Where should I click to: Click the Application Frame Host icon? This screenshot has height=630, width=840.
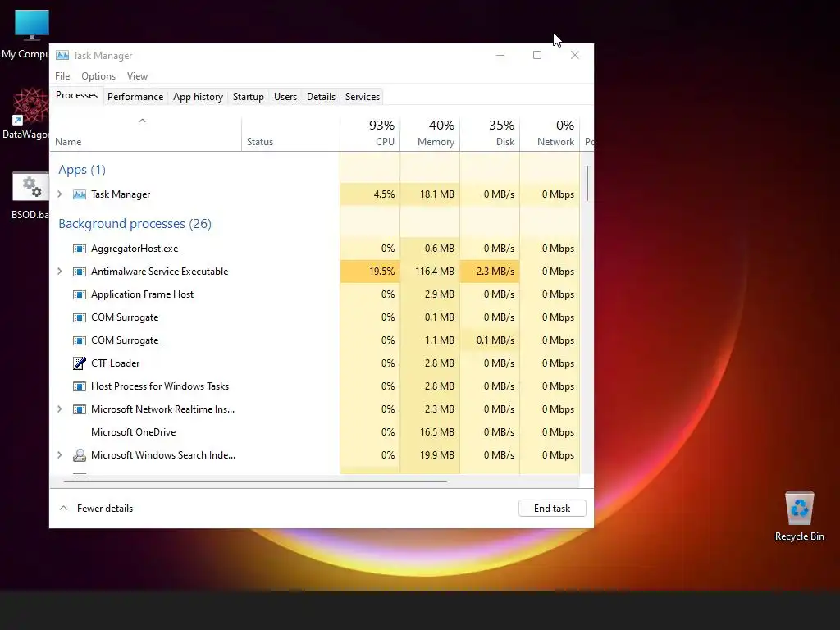point(80,294)
